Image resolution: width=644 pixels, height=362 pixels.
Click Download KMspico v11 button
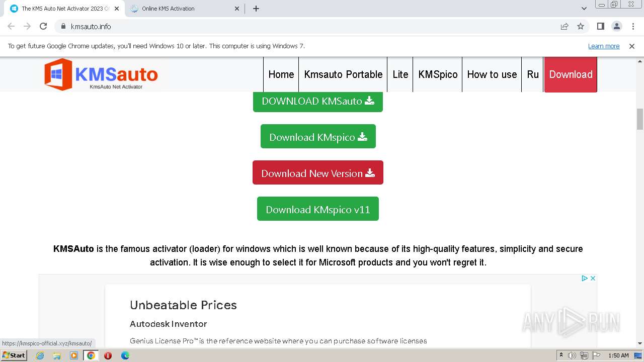coord(318,209)
